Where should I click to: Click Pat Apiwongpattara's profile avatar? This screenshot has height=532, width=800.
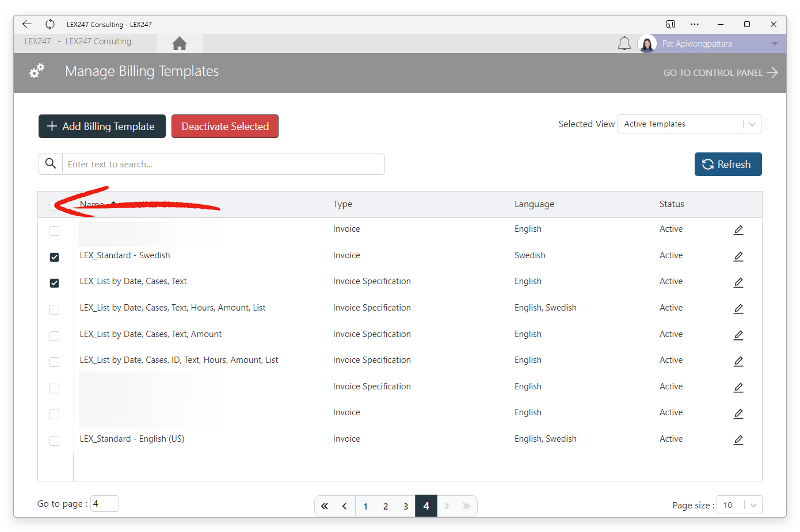coord(647,44)
